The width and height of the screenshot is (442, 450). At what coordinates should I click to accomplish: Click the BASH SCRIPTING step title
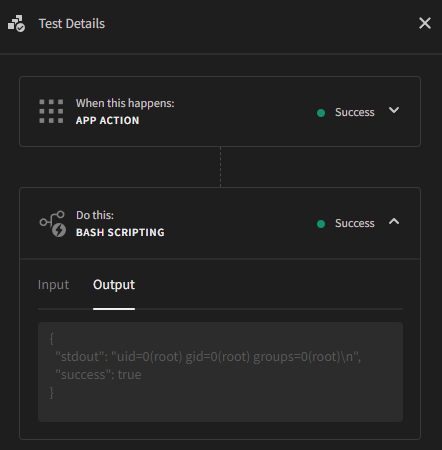(x=120, y=232)
